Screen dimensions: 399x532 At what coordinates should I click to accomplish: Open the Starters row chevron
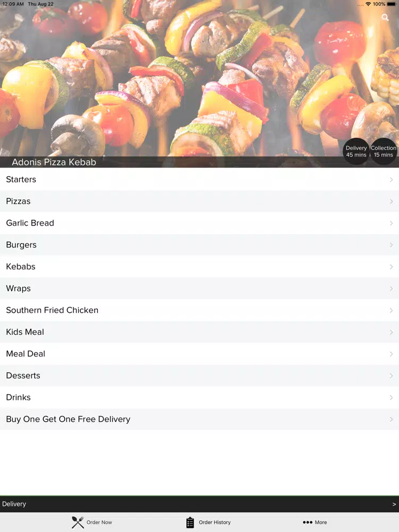(391, 179)
